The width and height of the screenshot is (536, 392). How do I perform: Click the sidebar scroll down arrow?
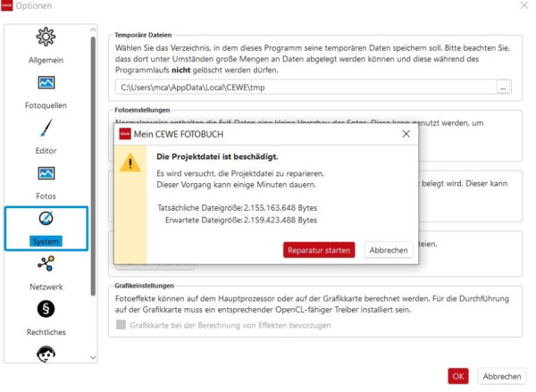93,357
